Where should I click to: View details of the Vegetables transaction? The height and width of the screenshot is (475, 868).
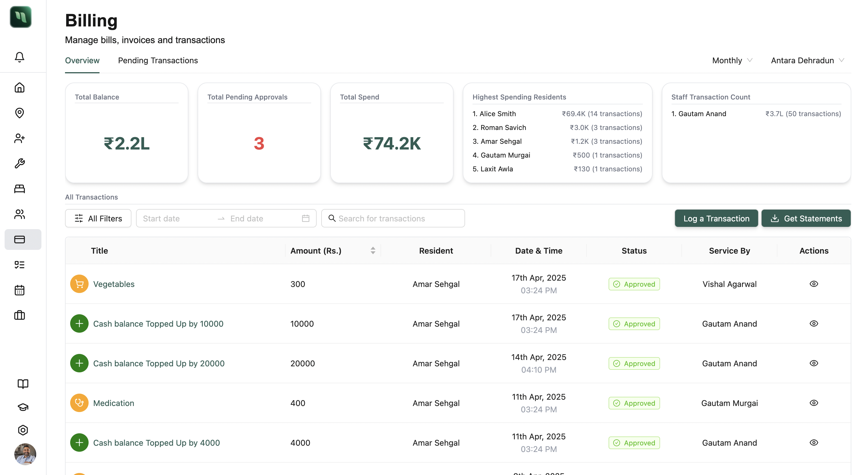[x=814, y=284]
